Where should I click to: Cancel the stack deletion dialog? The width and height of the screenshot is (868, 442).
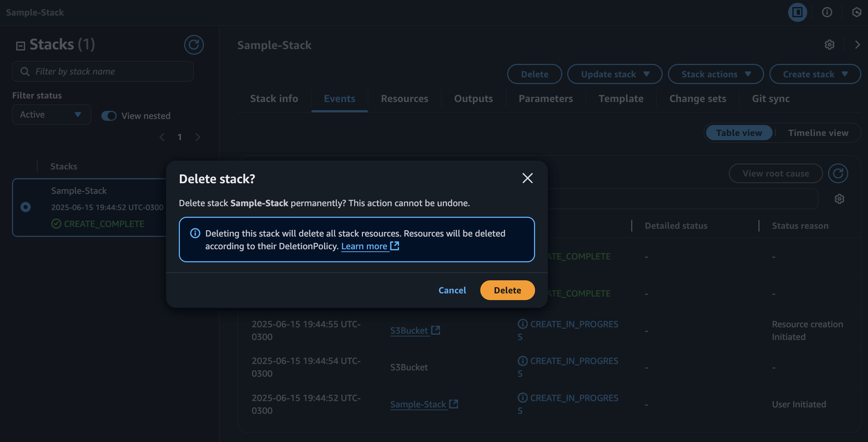452,290
